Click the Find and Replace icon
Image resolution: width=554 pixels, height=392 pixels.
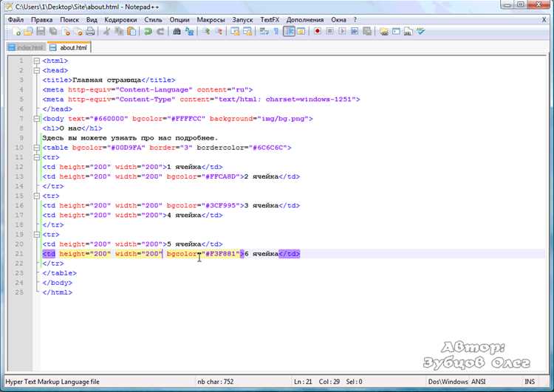pyautogui.click(x=189, y=32)
